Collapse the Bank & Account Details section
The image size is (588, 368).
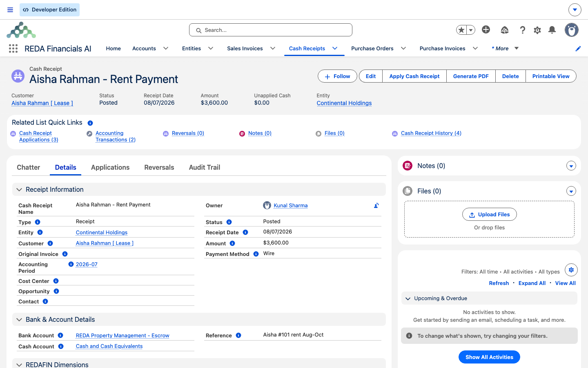[19, 320]
